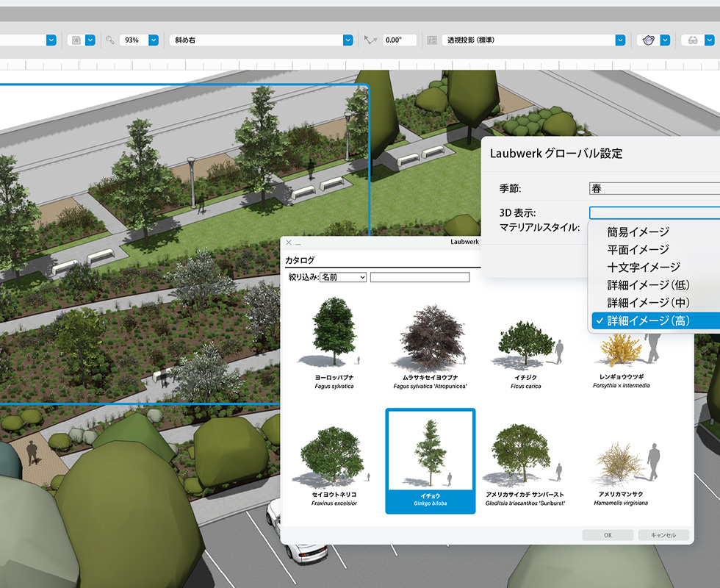This screenshot has height=588, width=720.
Task: Open dropdown arrow beside glasses icon
Action: click(x=710, y=40)
